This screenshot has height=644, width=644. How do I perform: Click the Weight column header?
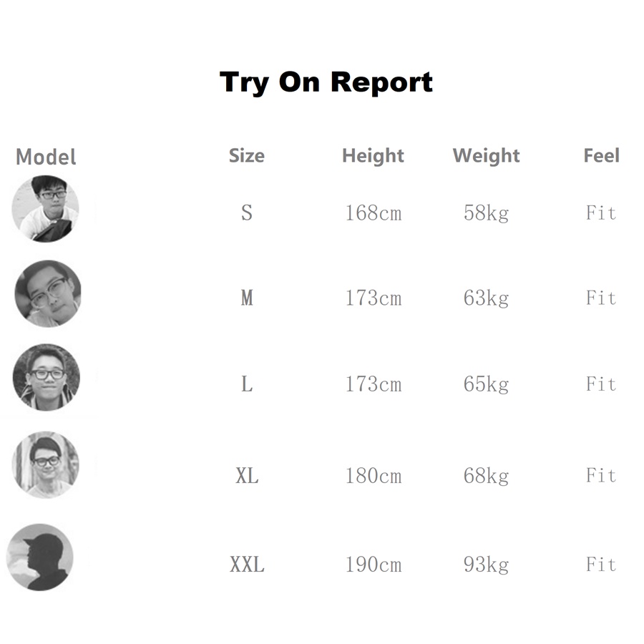click(x=487, y=155)
